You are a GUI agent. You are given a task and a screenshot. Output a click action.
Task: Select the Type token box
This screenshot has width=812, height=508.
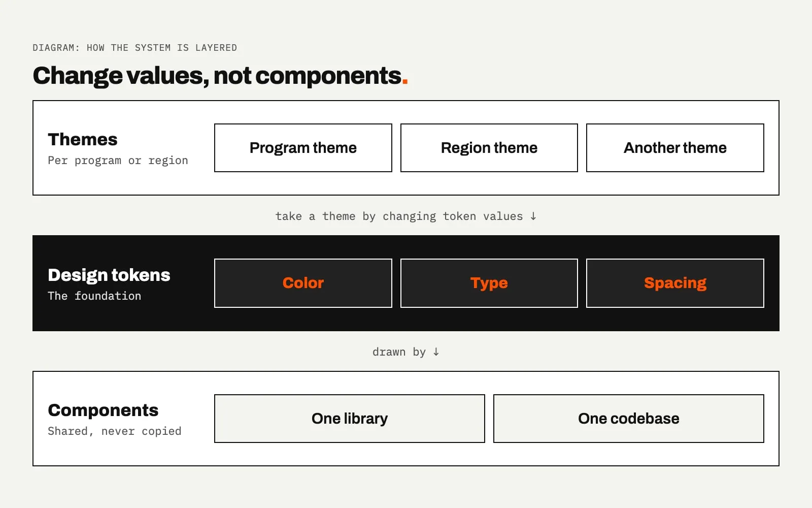click(x=489, y=283)
